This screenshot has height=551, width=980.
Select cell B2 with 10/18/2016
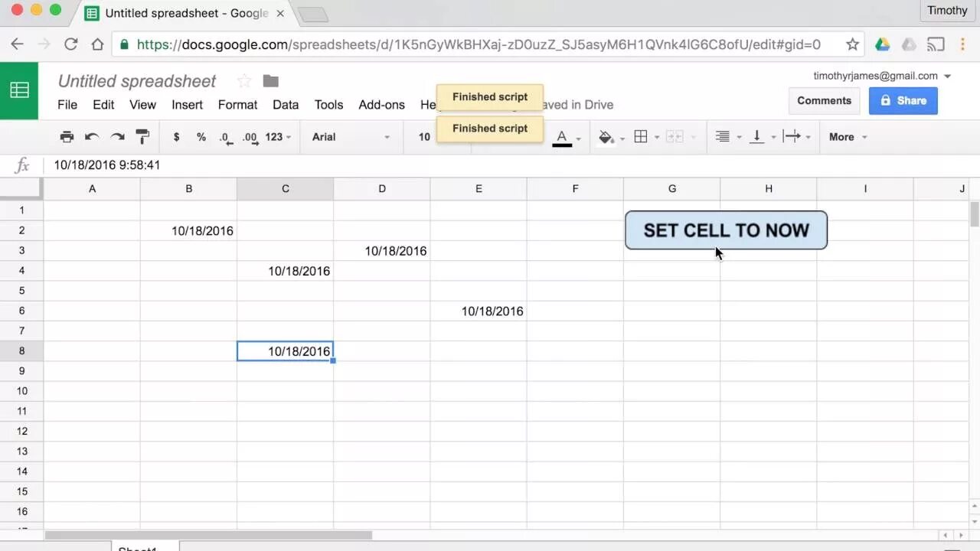188,230
